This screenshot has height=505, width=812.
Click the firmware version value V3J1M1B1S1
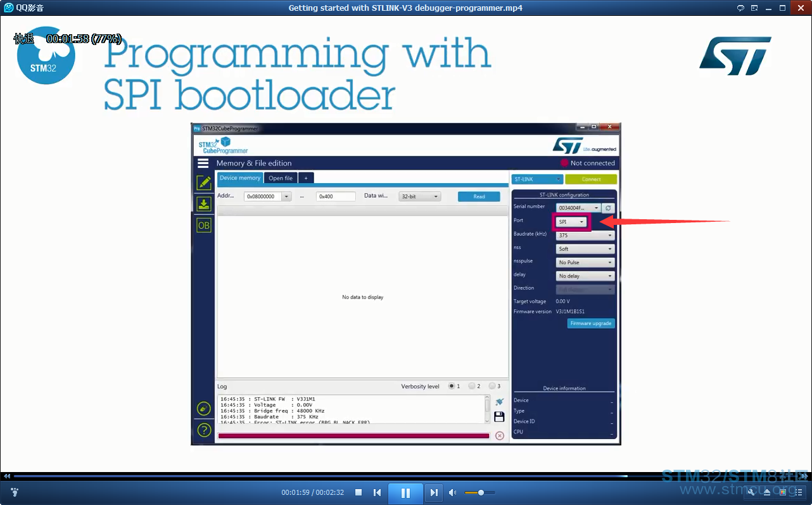570,312
